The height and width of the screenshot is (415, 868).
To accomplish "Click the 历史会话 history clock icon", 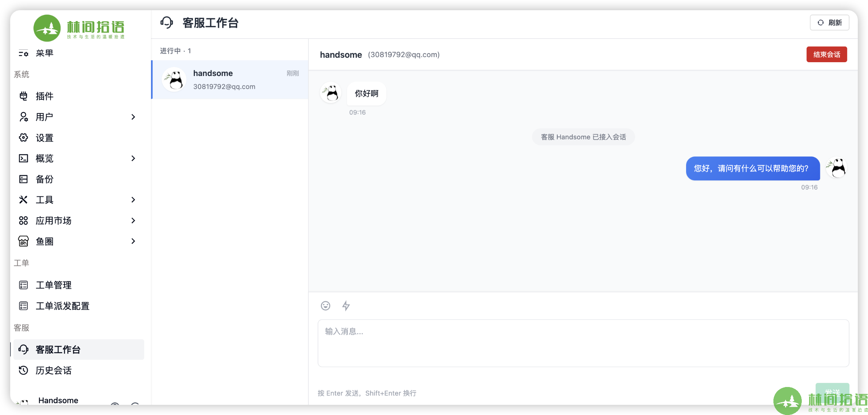I will point(23,370).
